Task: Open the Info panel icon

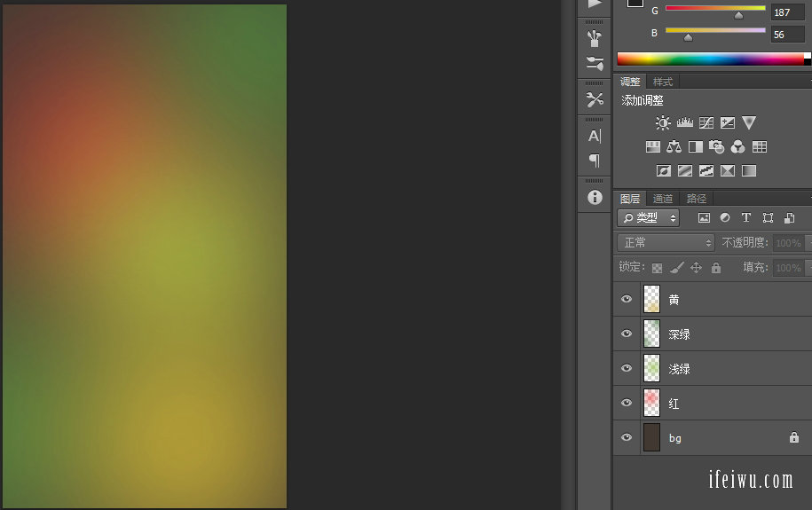Action: tap(595, 197)
